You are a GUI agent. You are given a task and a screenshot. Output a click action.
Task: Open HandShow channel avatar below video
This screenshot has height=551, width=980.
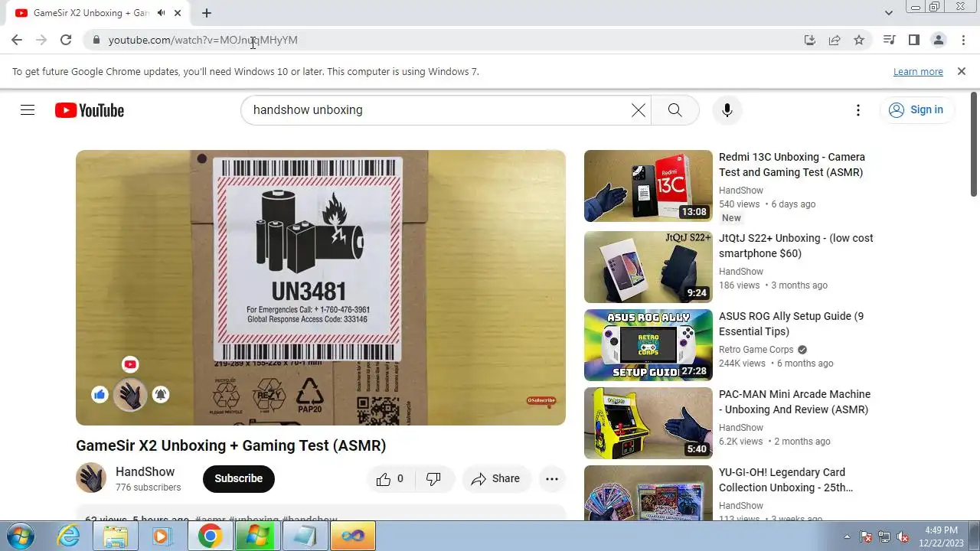click(x=91, y=478)
